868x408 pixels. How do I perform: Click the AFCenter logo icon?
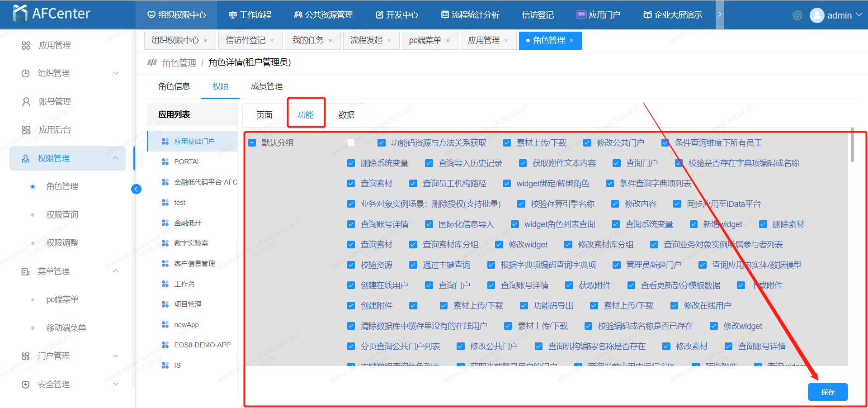click(20, 14)
